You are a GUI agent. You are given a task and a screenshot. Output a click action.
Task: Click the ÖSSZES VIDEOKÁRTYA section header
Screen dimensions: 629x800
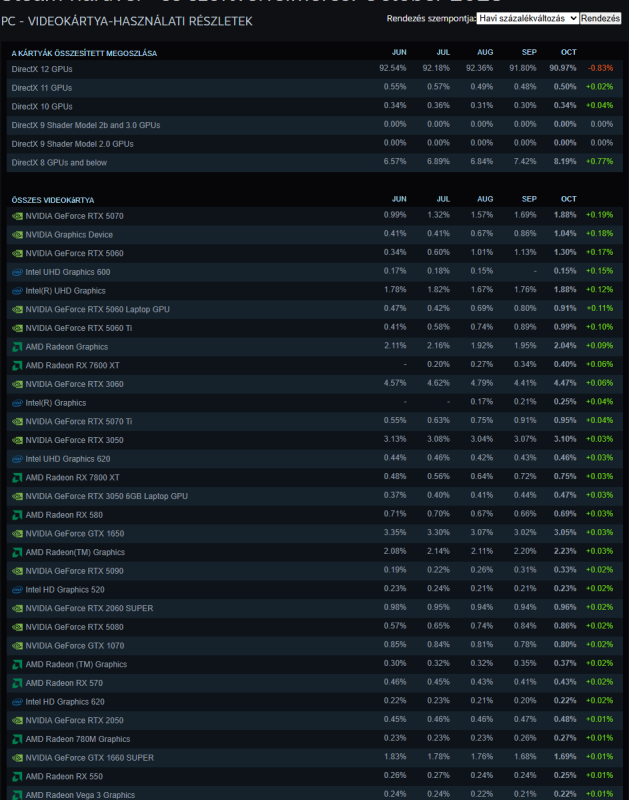tap(53, 200)
